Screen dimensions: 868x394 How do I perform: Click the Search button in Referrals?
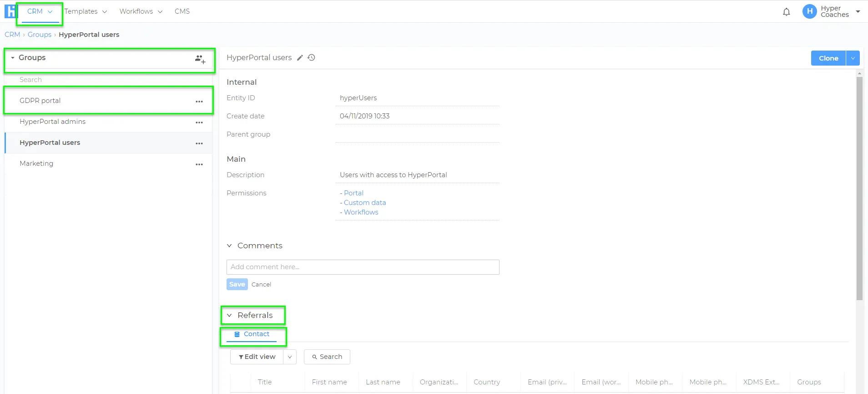pyautogui.click(x=327, y=357)
